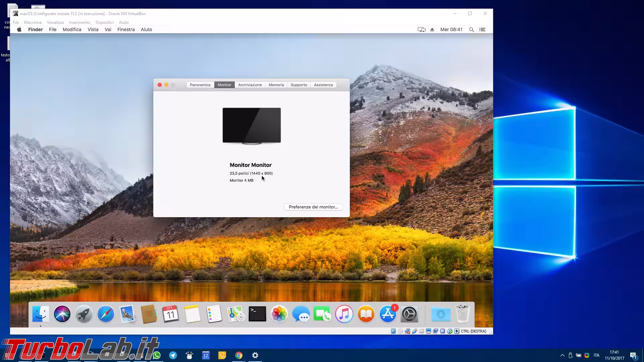Open Photos app in Dock

click(x=279, y=314)
